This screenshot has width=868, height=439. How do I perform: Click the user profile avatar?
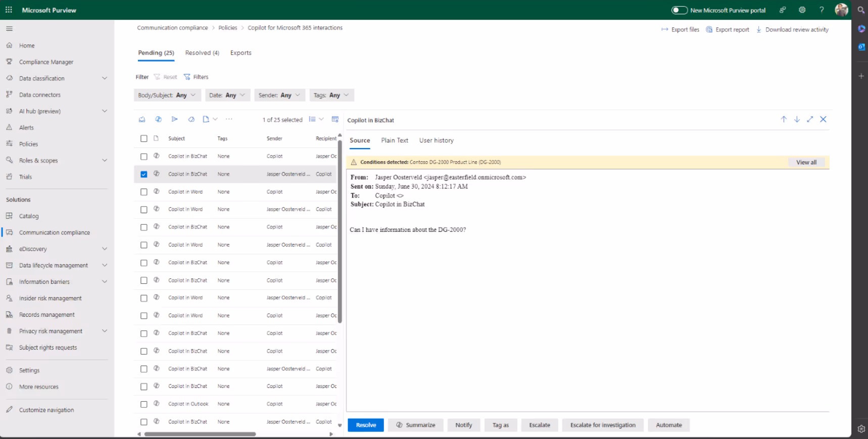[841, 10]
